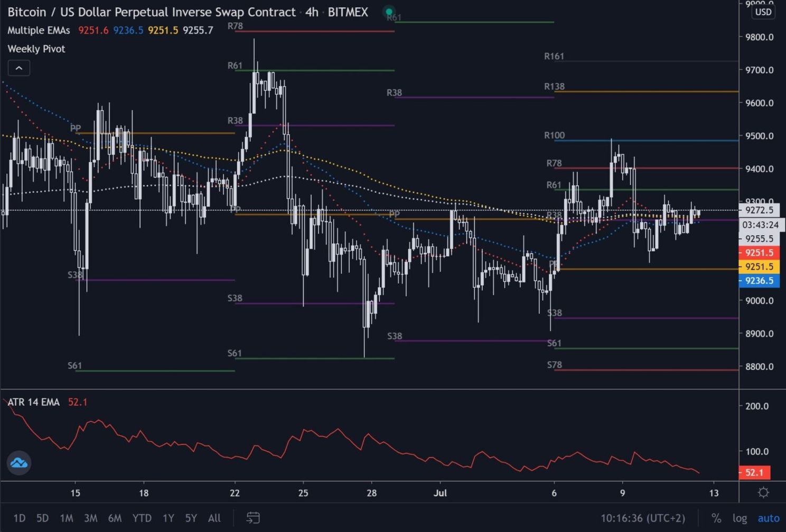786x532 pixels.
Task: Open chart settings gear icon
Action: [763, 492]
